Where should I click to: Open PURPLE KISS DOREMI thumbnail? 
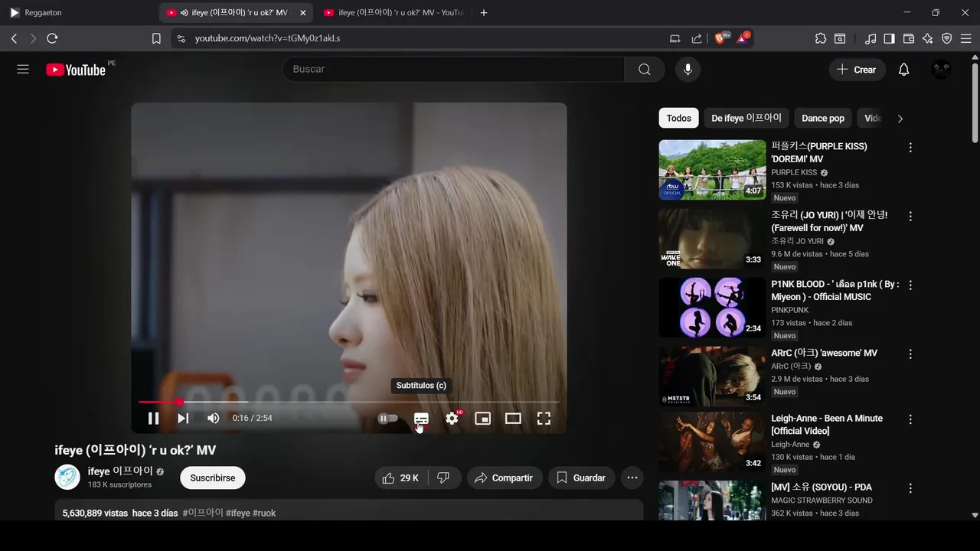point(712,170)
